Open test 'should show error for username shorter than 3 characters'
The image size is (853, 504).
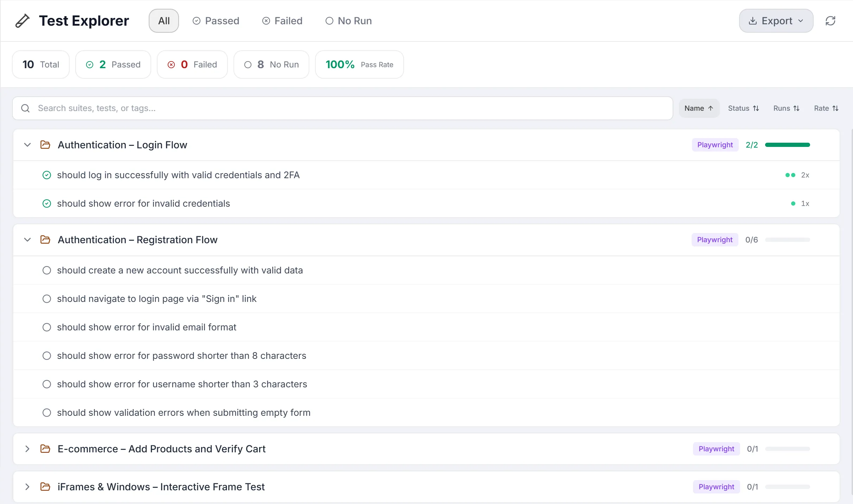pyautogui.click(x=426, y=384)
